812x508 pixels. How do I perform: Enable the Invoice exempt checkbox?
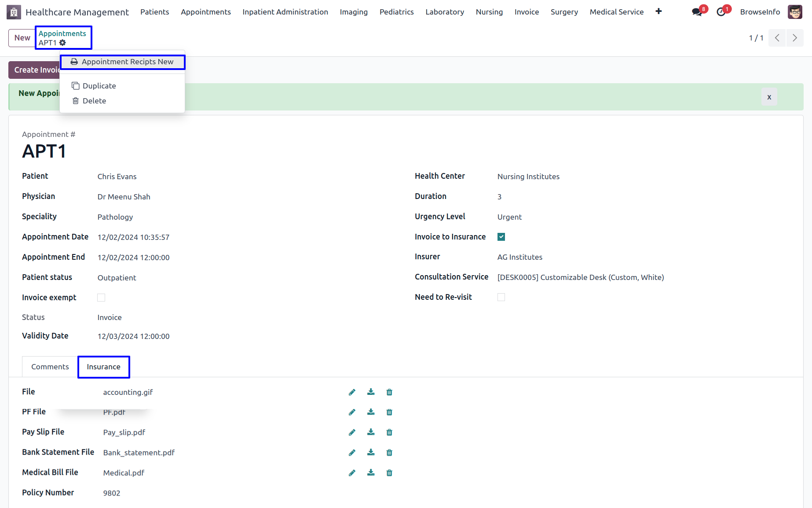[x=101, y=298]
